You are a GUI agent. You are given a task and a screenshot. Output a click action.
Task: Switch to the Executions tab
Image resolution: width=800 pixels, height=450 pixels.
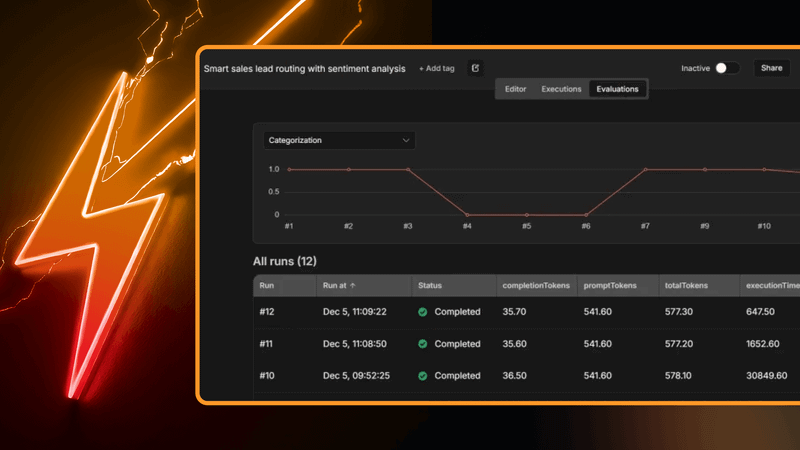coord(561,89)
